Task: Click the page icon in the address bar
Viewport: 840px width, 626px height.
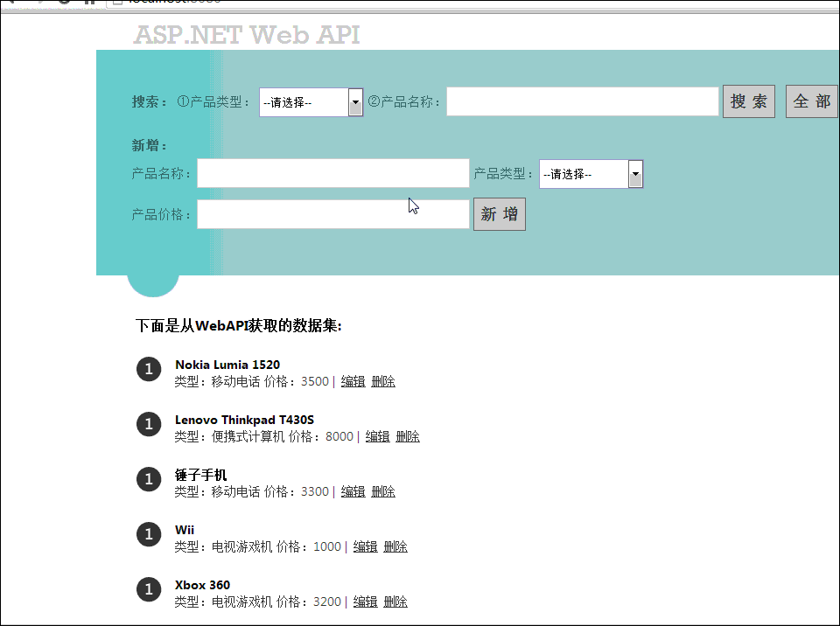Action: [118, 3]
